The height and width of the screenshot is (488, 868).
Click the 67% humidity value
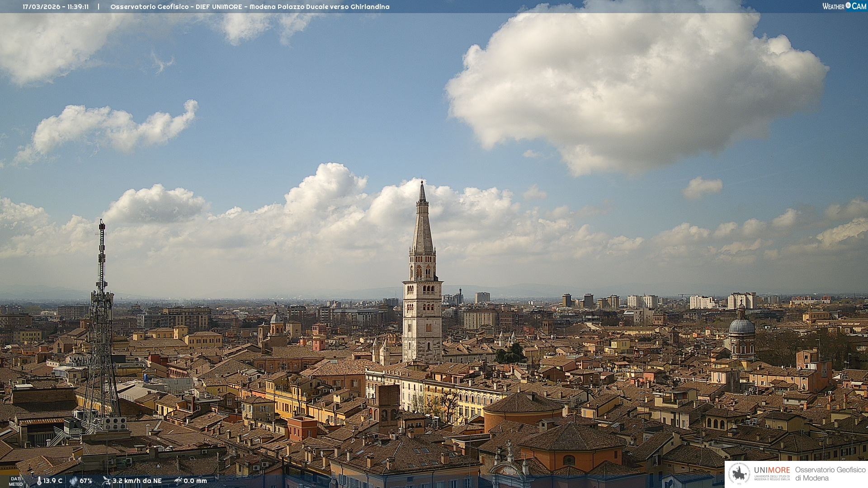coord(86,481)
